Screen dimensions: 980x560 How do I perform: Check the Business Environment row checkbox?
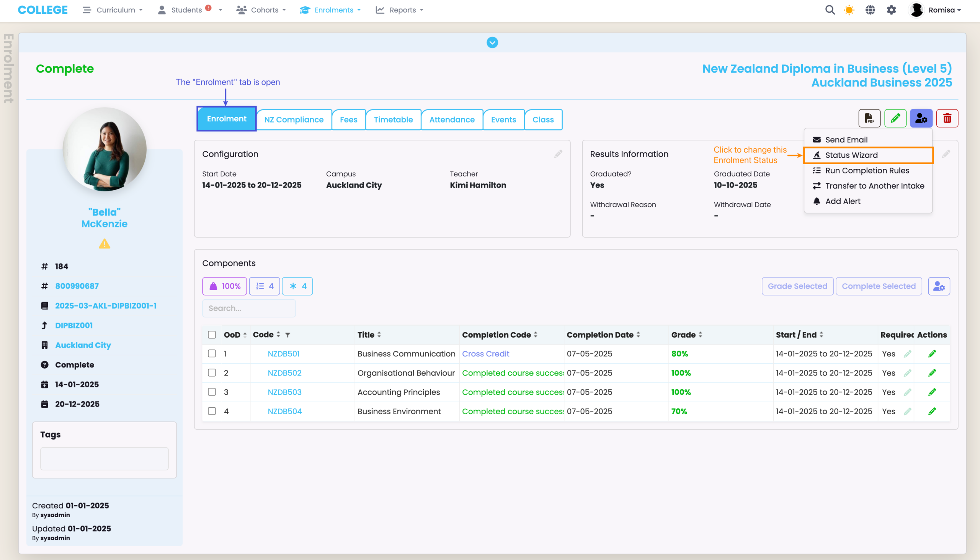point(212,411)
